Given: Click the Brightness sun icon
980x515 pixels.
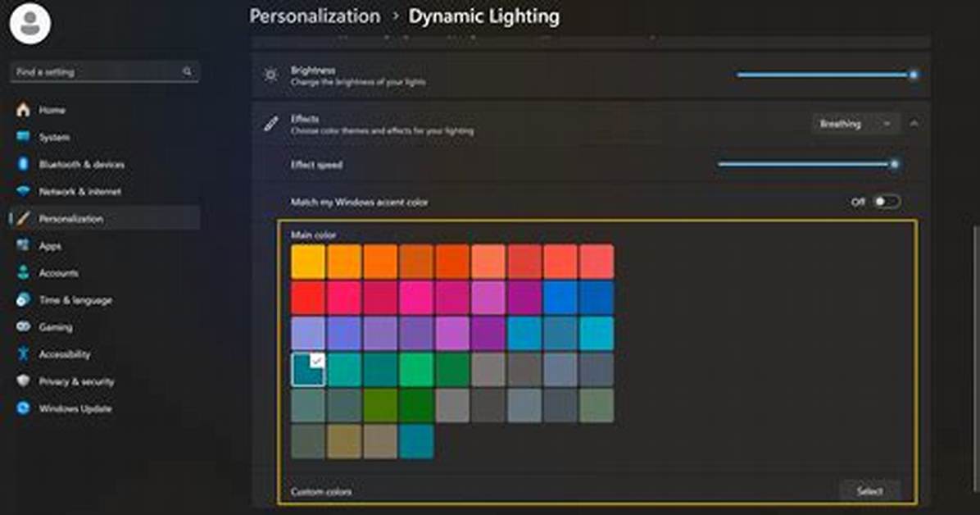Looking at the screenshot, I should (270, 75).
